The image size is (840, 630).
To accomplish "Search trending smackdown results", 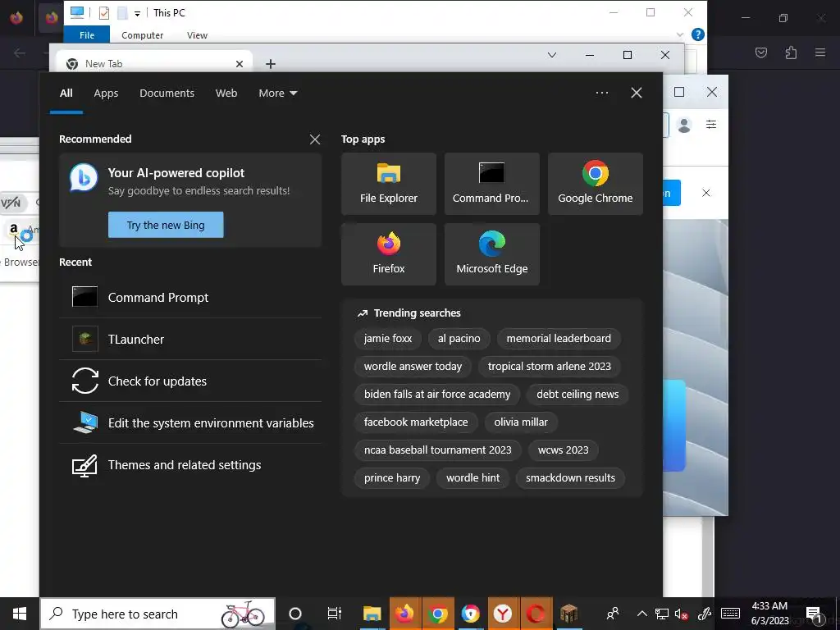I will click(571, 478).
